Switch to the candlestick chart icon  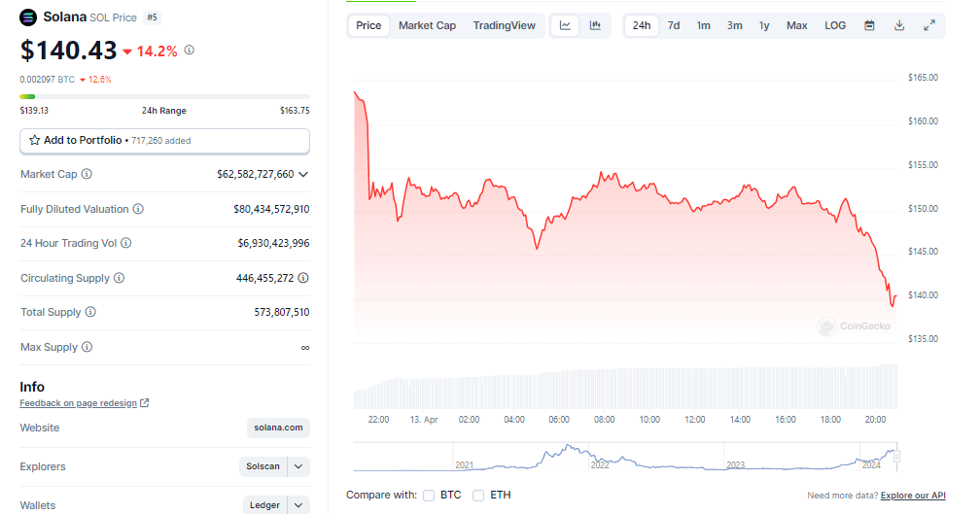click(x=595, y=25)
